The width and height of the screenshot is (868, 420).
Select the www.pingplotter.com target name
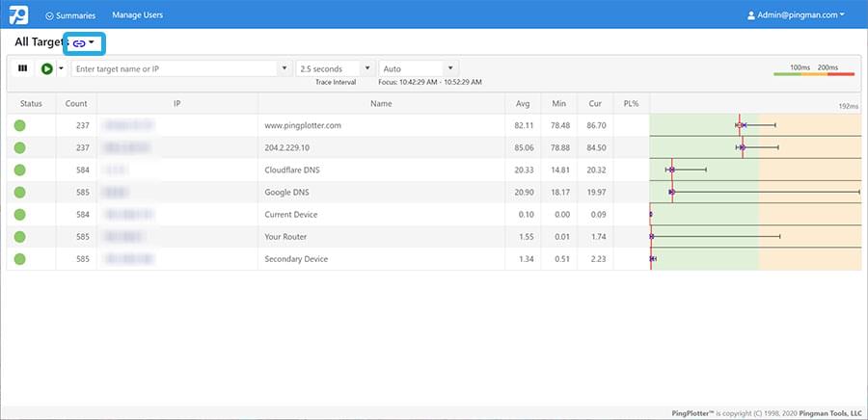point(303,125)
